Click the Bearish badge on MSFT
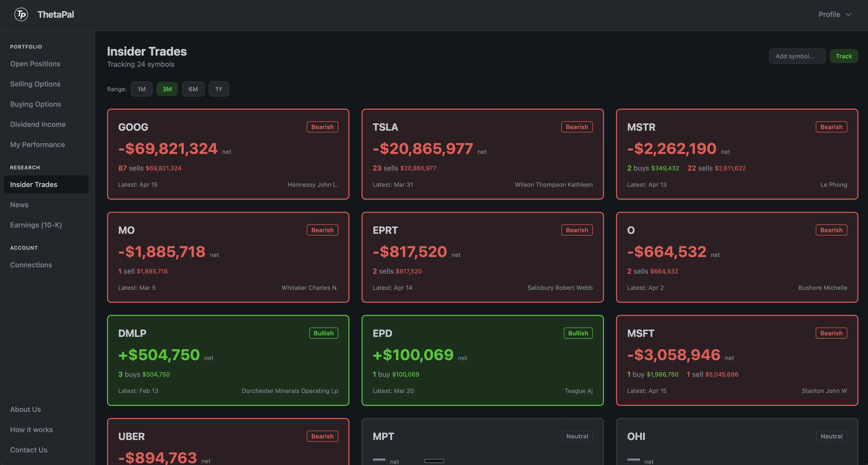This screenshot has width=868, height=465. pyautogui.click(x=831, y=333)
